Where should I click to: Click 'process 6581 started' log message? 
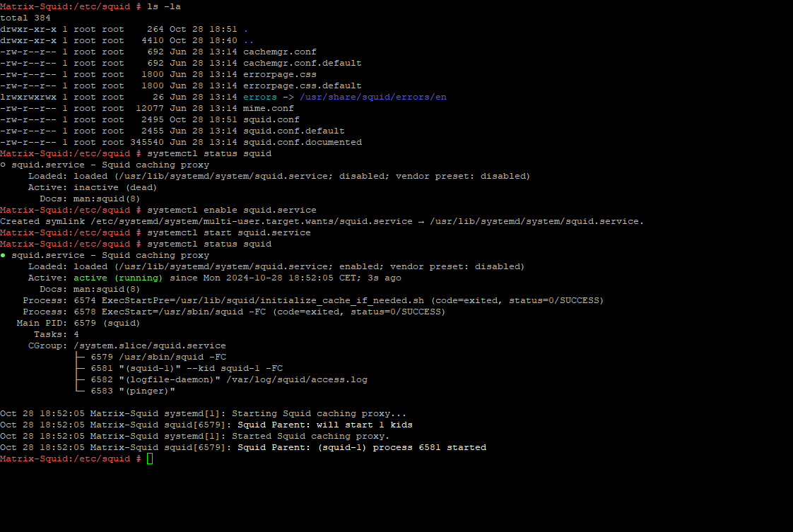point(430,447)
